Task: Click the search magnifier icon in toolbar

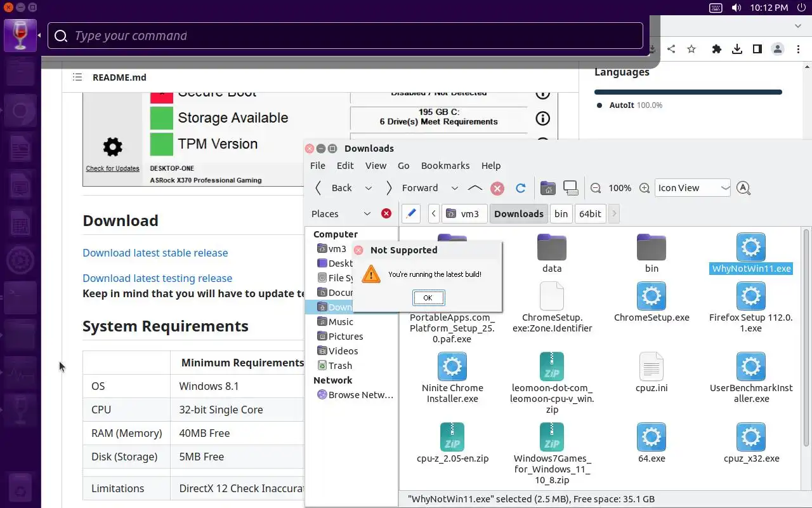Action: click(743, 188)
